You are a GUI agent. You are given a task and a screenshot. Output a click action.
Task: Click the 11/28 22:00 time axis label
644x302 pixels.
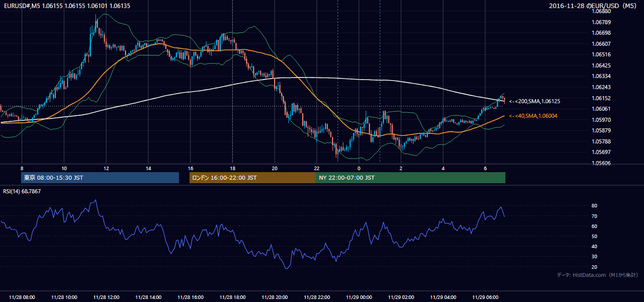pos(316,297)
